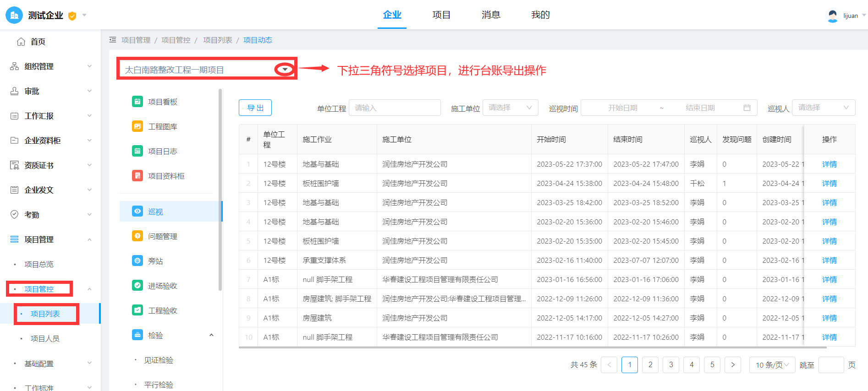Open 见证检验 submenu item

[x=159, y=360]
